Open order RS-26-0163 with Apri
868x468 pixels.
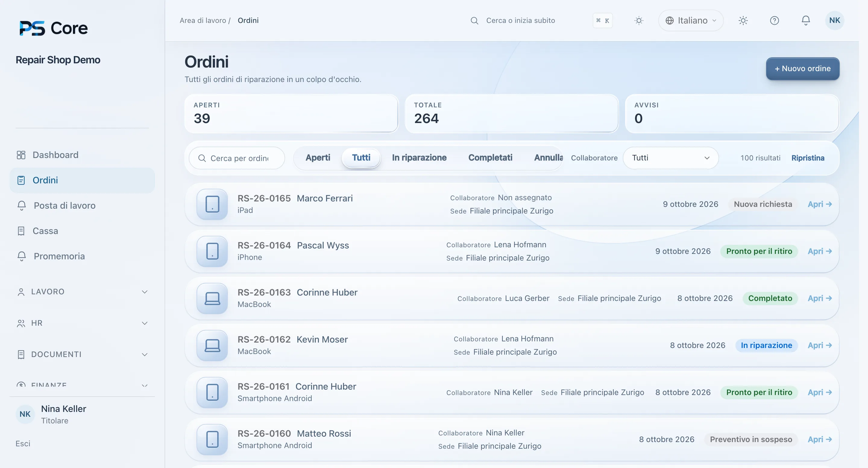tap(819, 298)
